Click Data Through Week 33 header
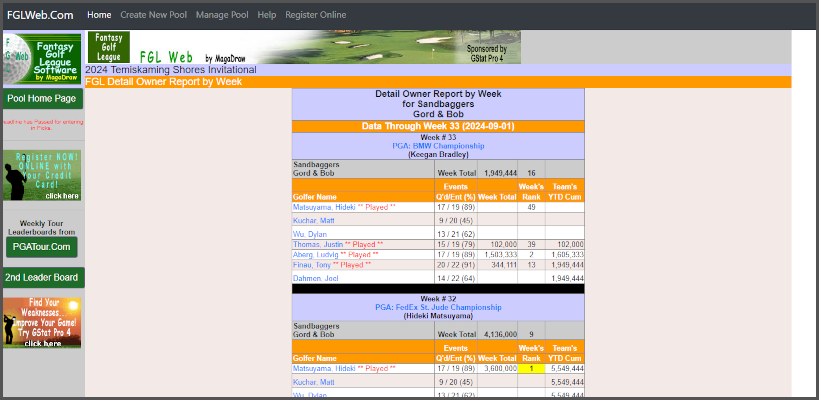Screen dimensions: 819x400 438,126
